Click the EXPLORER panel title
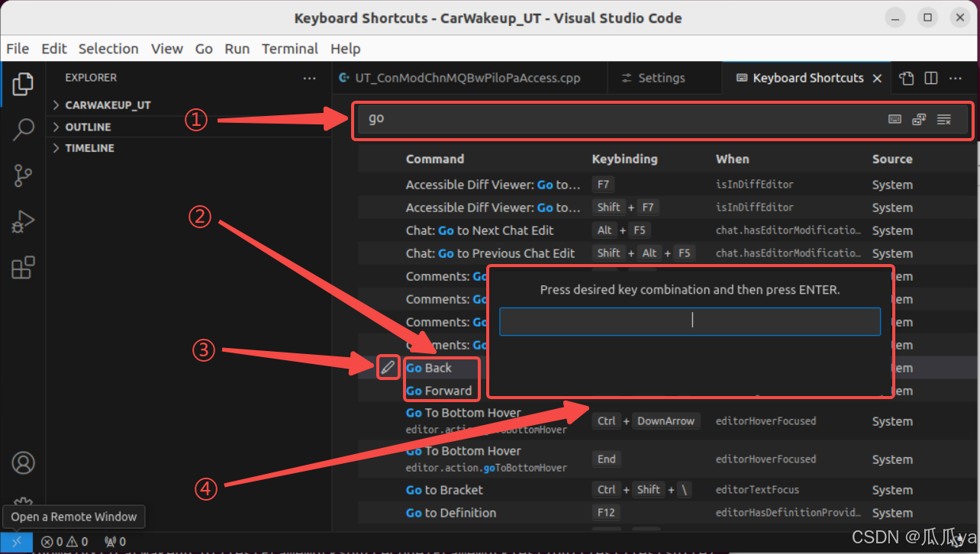 point(91,78)
